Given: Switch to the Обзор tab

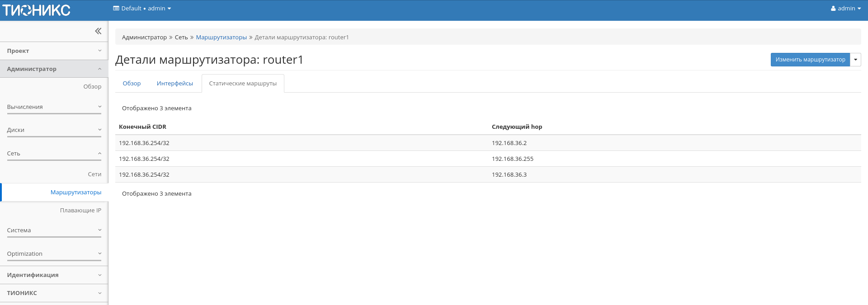Looking at the screenshot, I should pyautogui.click(x=132, y=84).
